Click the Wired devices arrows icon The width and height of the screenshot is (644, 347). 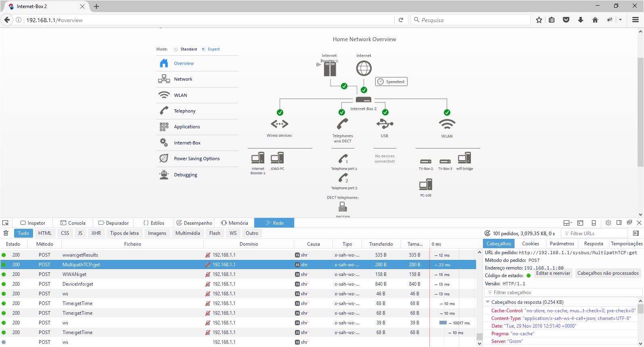tap(279, 124)
